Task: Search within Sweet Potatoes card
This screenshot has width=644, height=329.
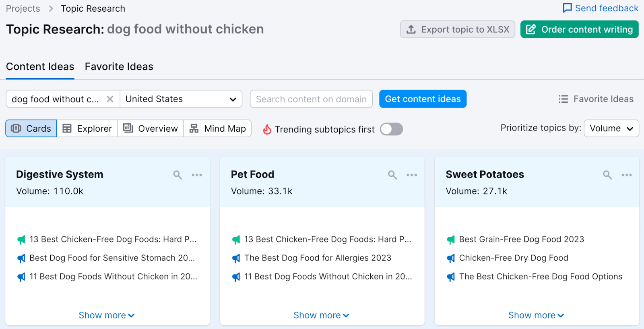Action: click(607, 175)
